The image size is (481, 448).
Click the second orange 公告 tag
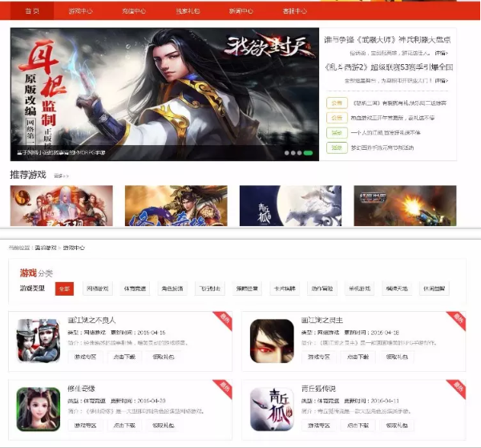point(337,118)
